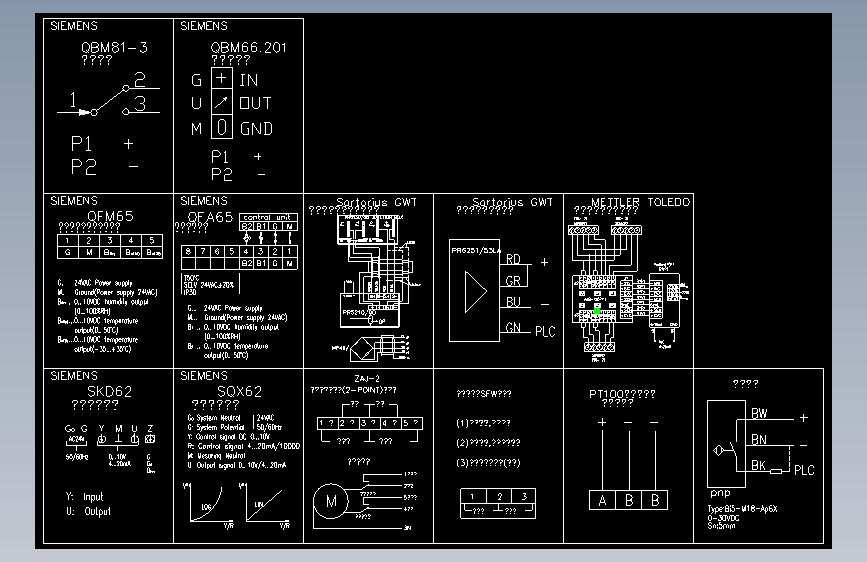
Task: Select the PR6201/53LA label
Action: tap(476, 251)
